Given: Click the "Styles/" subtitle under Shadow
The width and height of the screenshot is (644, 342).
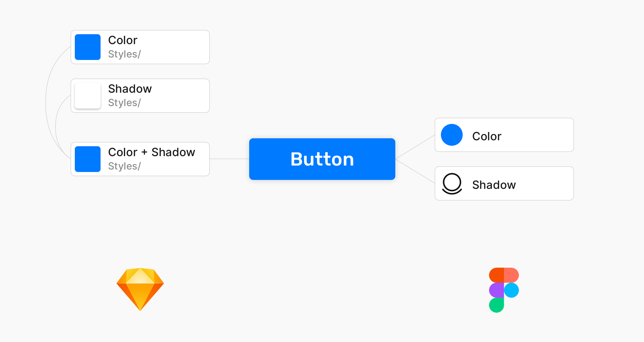Looking at the screenshot, I should click(125, 103).
